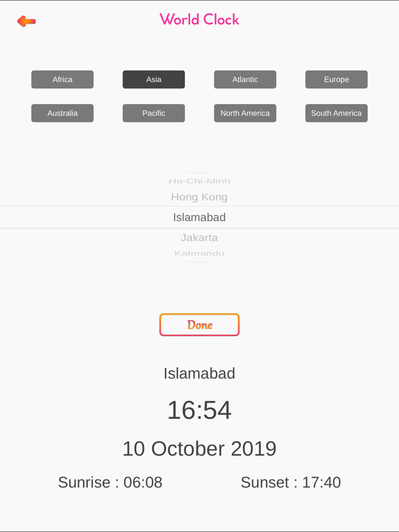This screenshot has height=532, width=399.
Task: Select the Pacific region
Action: (x=153, y=113)
